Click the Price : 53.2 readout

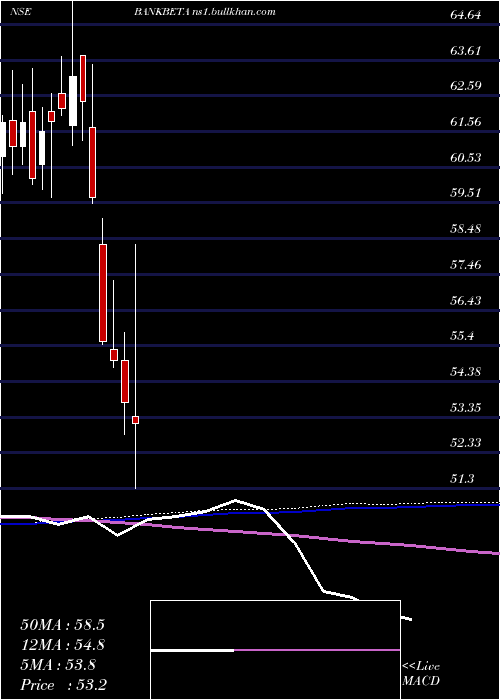[63, 685]
